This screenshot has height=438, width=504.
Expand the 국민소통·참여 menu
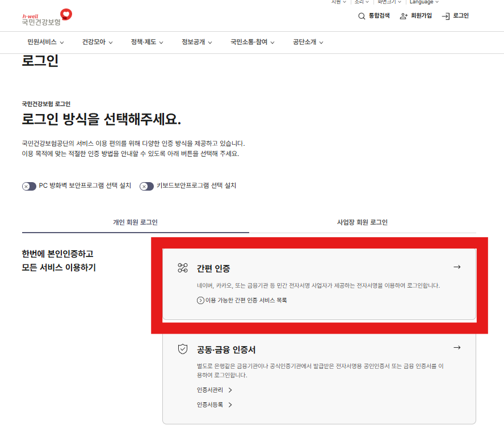click(253, 42)
